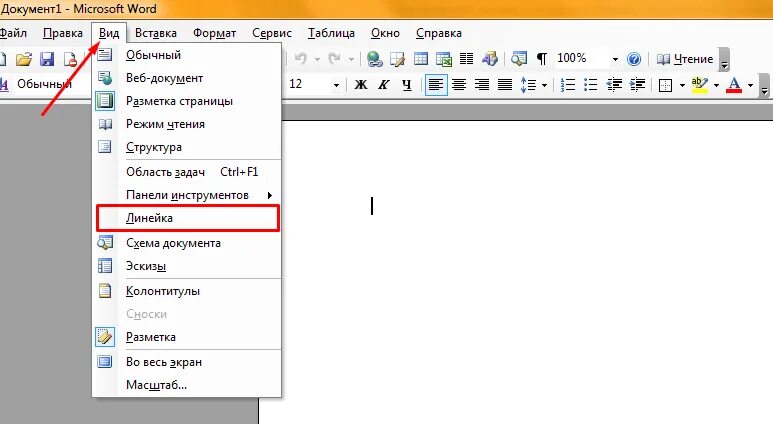Viewport: 773px width, 424px height.
Task: Open Standard toolbar options overflow arrow
Action: point(724,60)
